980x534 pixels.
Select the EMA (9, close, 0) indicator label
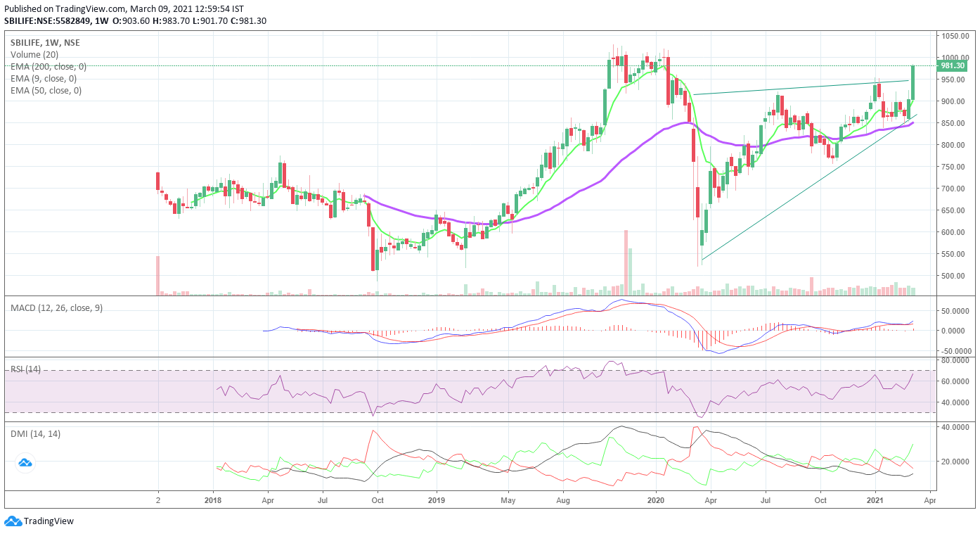(x=44, y=79)
